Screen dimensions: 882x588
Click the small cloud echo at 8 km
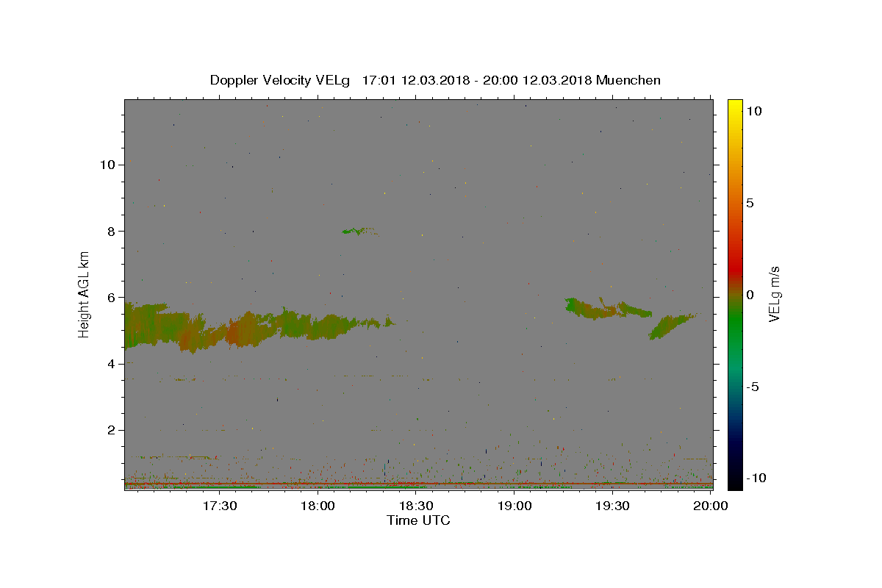click(x=359, y=231)
